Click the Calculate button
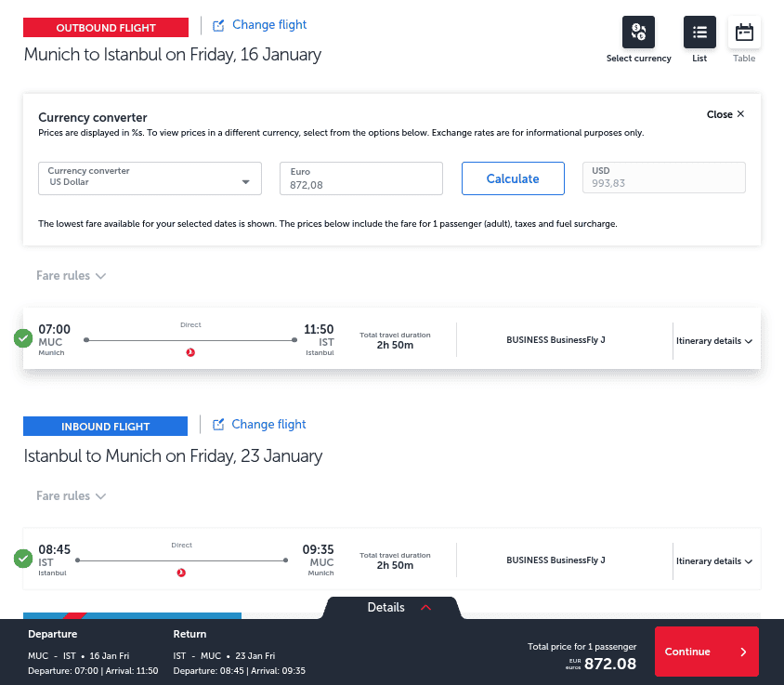The image size is (784, 685). click(513, 178)
